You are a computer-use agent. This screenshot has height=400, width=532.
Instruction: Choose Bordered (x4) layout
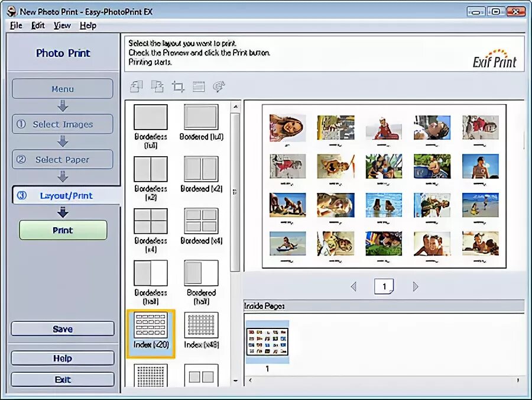[x=201, y=227]
